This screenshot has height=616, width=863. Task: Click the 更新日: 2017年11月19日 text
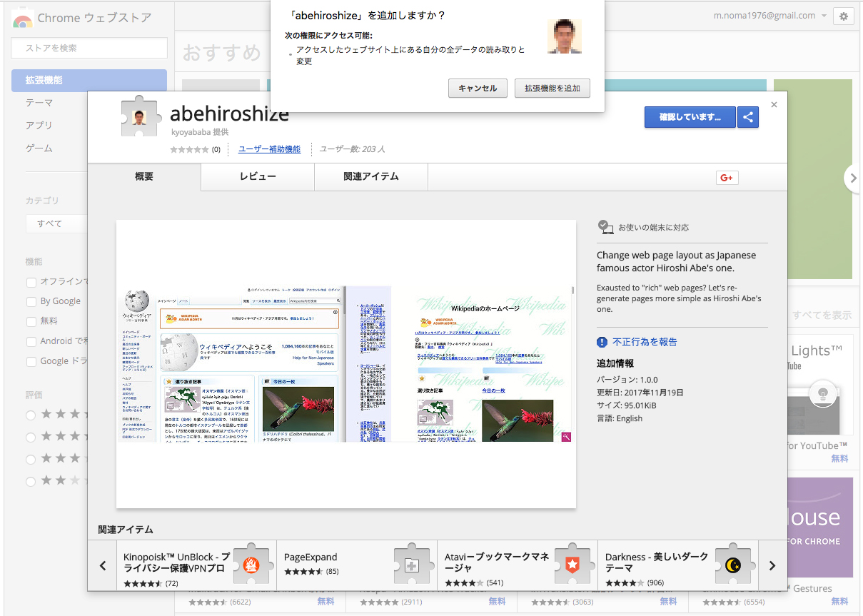640,393
